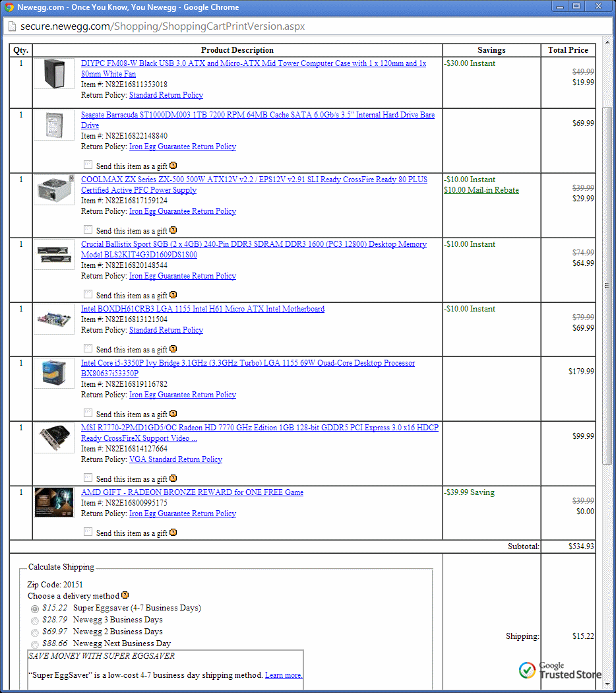Click the scroll up arrow of the page scrollbar
This screenshot has height=693, width=616.
pyautogui.click(x=607, y=42)
